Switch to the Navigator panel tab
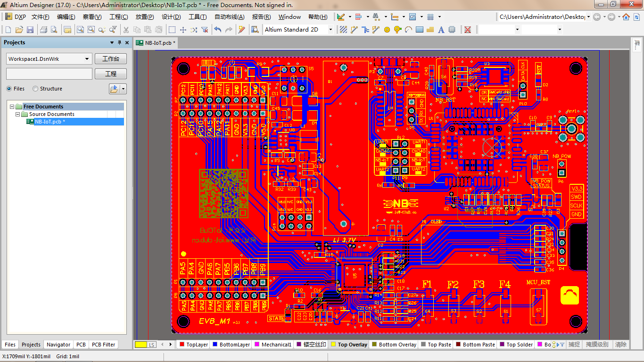This screenshot has height=362, width=644. (58, 345)
